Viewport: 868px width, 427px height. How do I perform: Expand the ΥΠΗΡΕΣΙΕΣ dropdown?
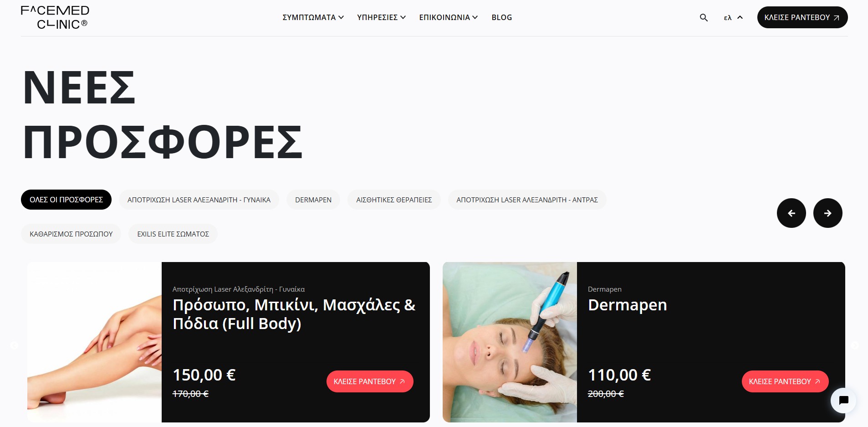tap(381, 17)
